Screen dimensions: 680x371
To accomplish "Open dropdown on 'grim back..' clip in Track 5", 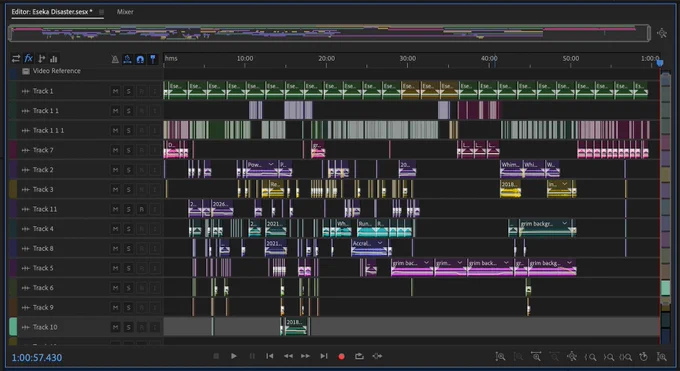I will [506, 263].
